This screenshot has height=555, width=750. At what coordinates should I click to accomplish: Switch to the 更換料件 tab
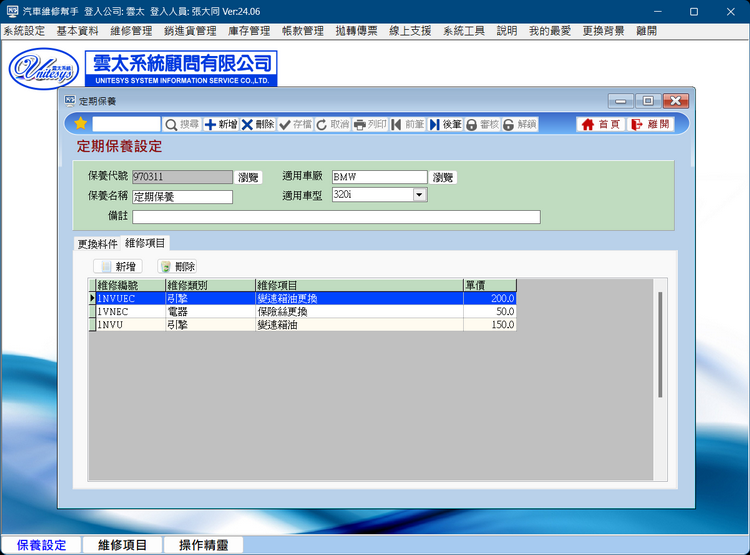click(98, 243)
